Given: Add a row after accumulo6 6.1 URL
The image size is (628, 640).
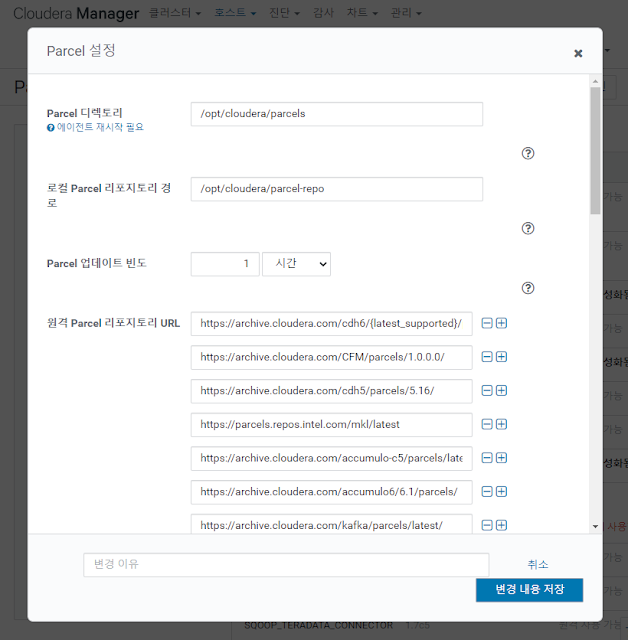Looking at the screenshot, I should click(502, 491).
